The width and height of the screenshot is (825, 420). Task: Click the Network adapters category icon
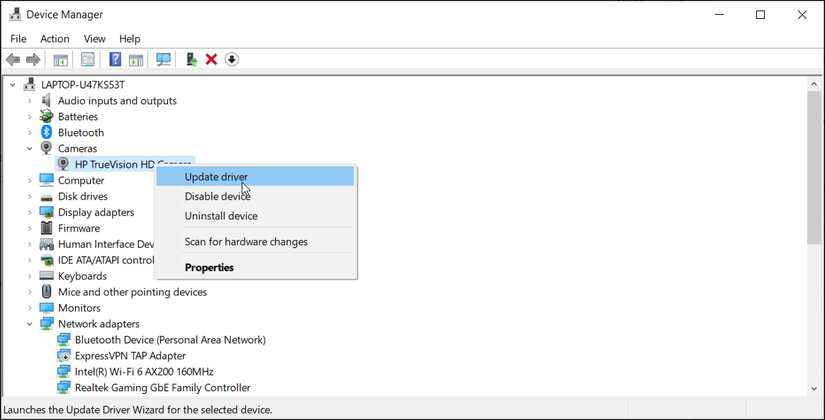[x=46, y=324]
